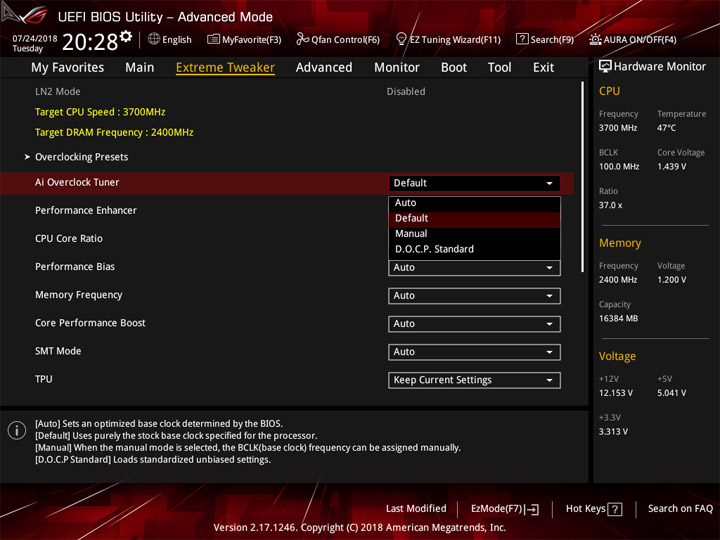The height and width of the screenshot is (540, 720).
Task: Open the Monitor tab
Action: click(x=397, y=68)
